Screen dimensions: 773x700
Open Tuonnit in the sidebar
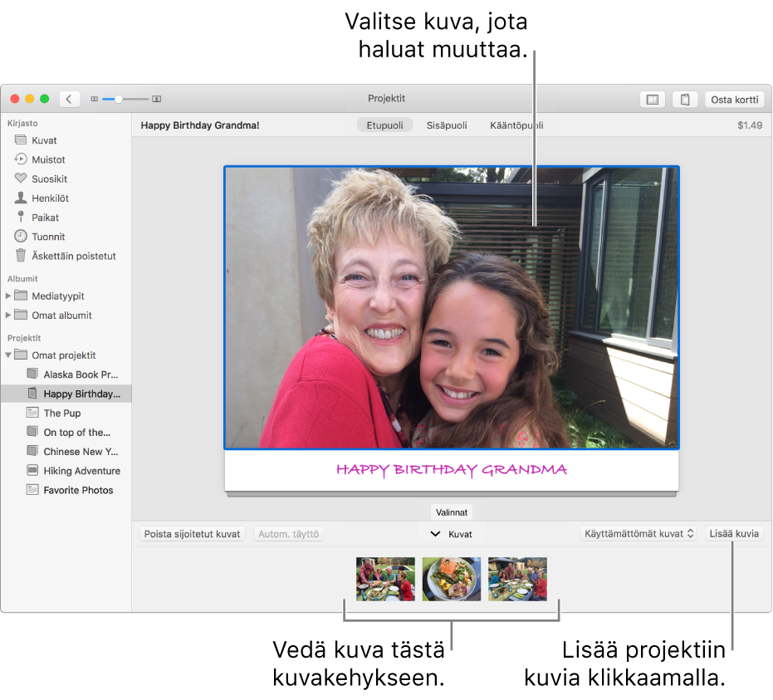(x=48, y=237)
